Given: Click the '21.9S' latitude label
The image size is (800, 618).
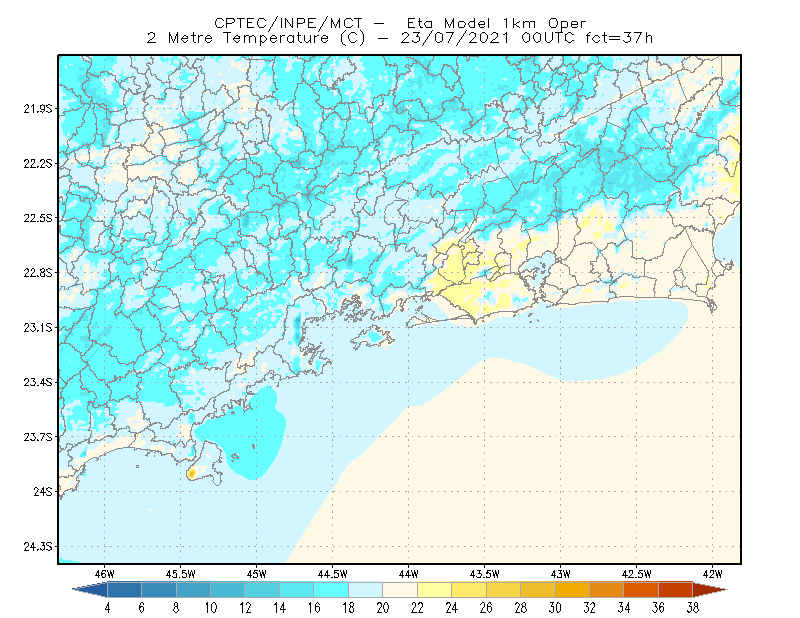Looking at the screenshot, I should 37,109.
